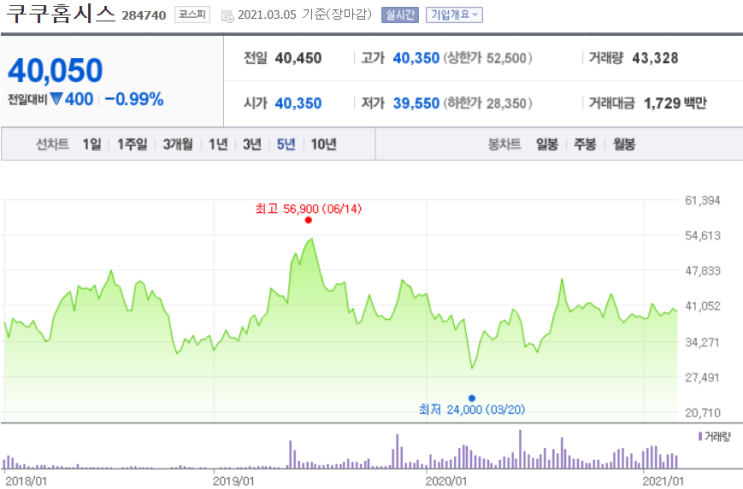Click the purple 거래량 legend icon
Image resolution: width=743 pixels, height=489 pixels.
700,436
